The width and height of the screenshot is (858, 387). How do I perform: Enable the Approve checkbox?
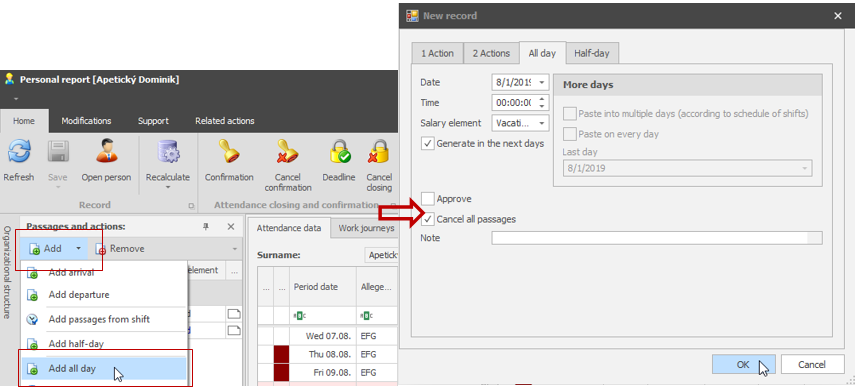[x=428, y=199]
